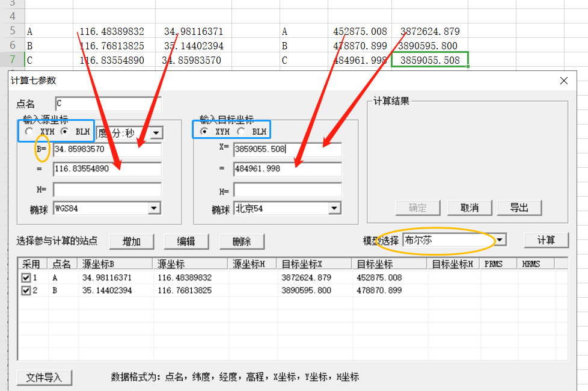Click the 编辑 button
Viewport: 588px width, 391px height.
[186, 241]
